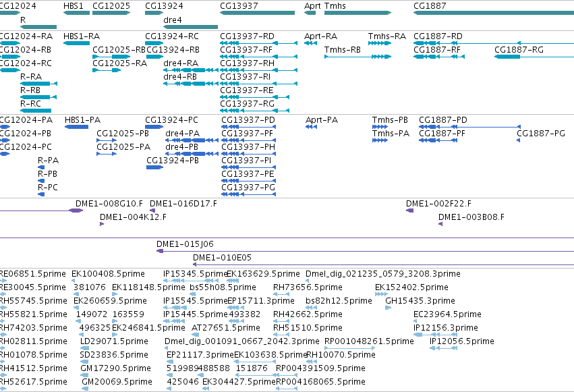Select the RH10070.5prime EST label
574x392 pixels.
point(341,355)
